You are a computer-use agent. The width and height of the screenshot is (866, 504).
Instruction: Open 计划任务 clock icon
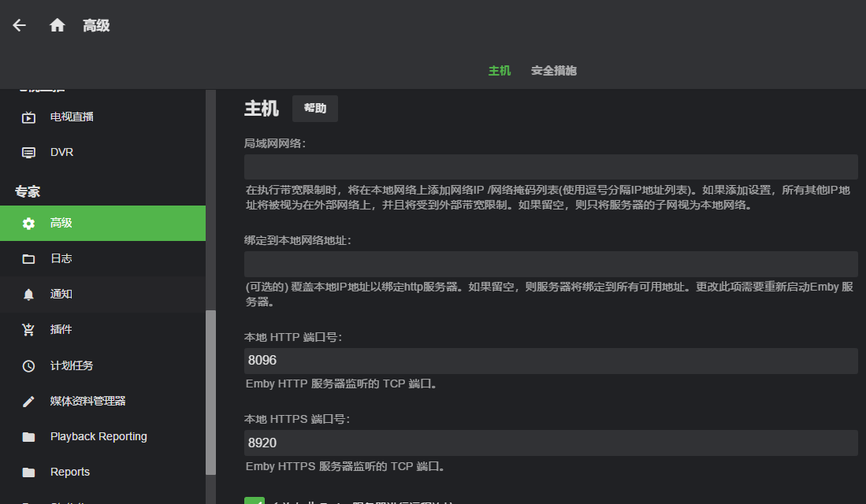29,366
